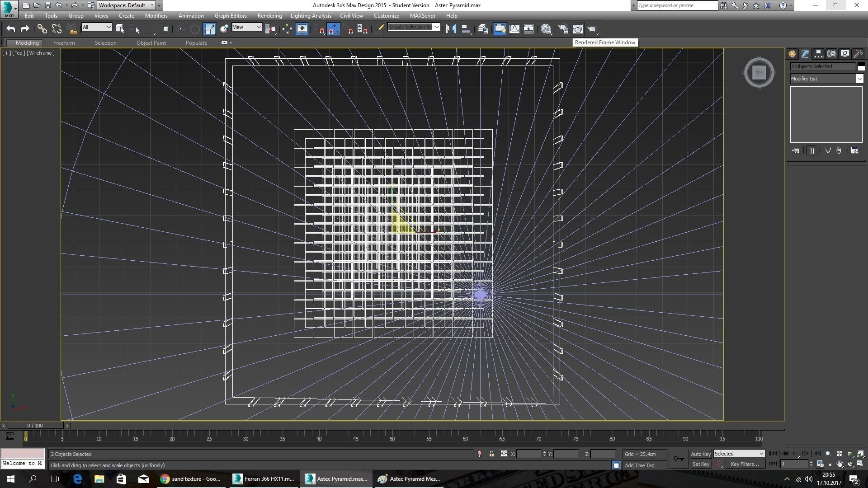868x488 pixels.
Task: Open the selection filter All dropdown
Action: (x=97, y=27)
